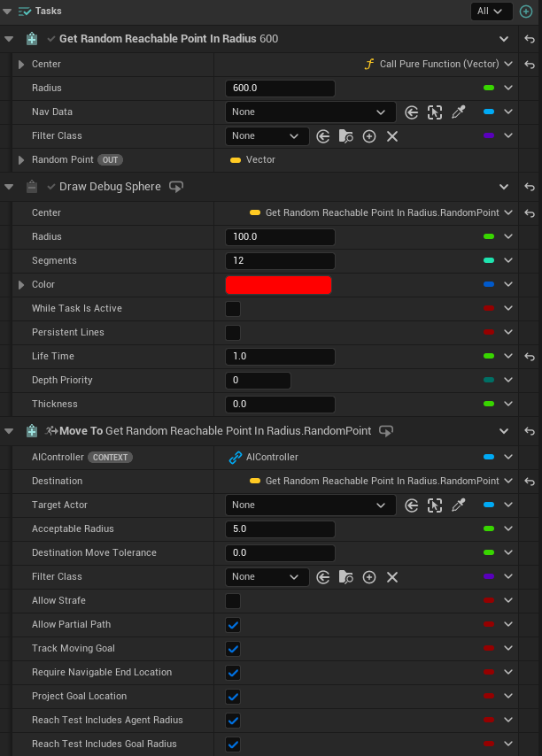Uncheck Reach Test Includes Agent Radius

[x=233, y=721]
